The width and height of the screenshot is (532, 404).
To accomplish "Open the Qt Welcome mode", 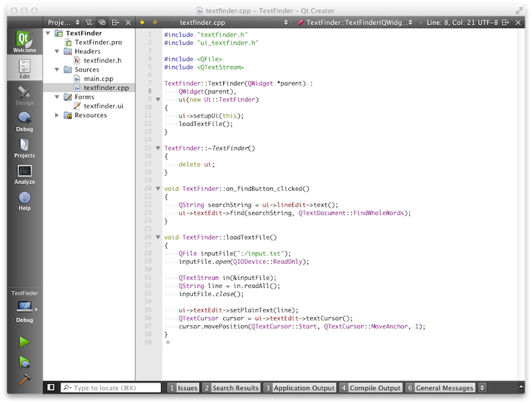I will pos(24,41).
